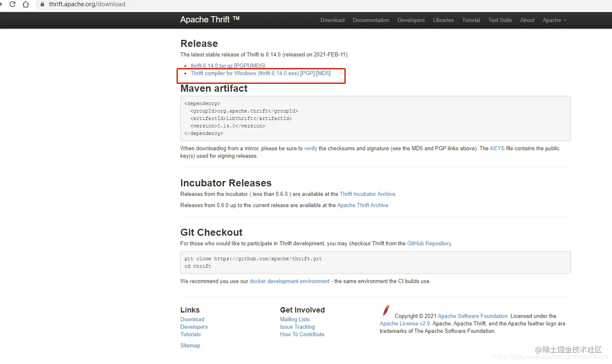Open the Developers nav item
Viewport: 612px width, 364px height.
(x=411, y=20)
